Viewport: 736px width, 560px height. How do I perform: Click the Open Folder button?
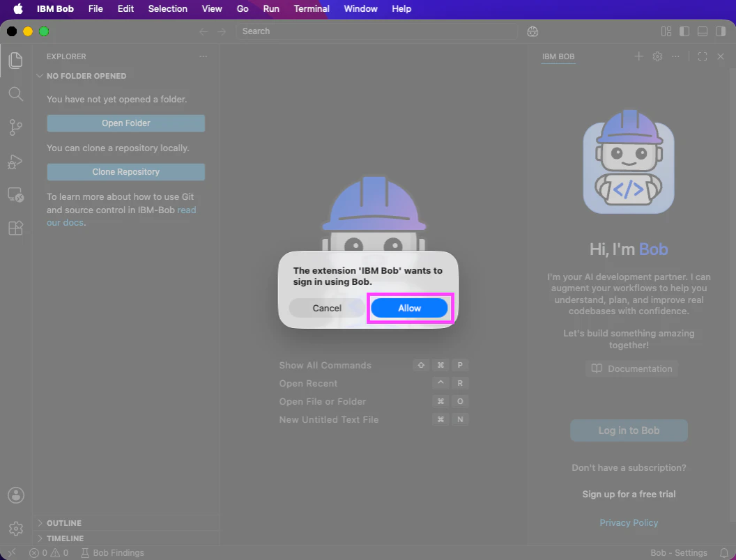125,123
